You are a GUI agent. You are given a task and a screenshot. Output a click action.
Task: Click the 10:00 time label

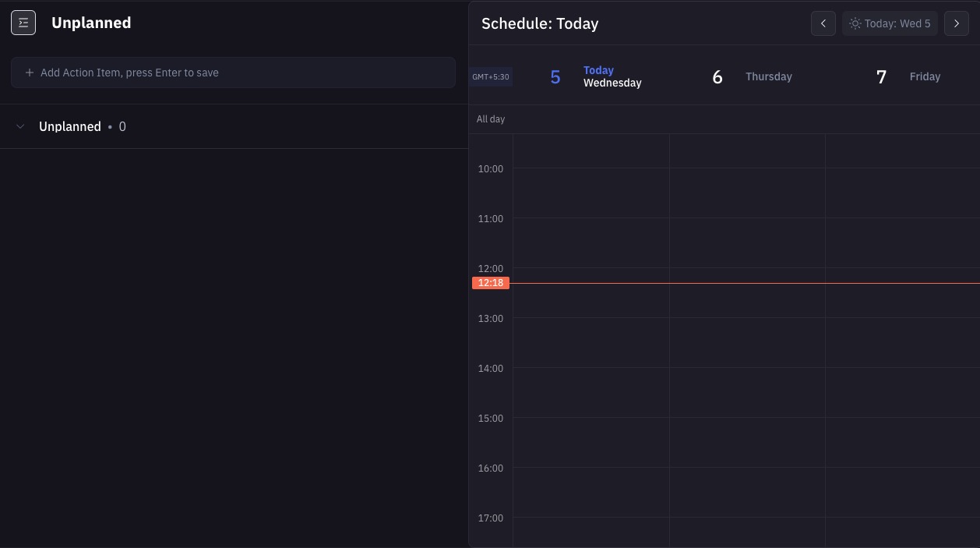(490, 168)
